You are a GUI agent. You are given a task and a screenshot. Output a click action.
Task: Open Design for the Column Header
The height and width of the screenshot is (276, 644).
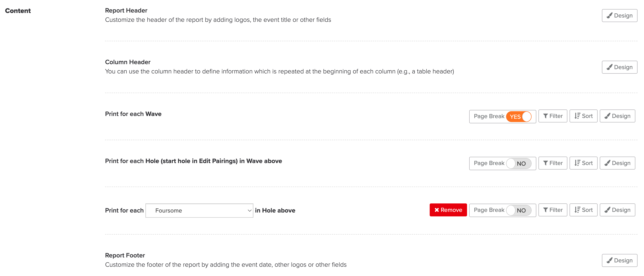tap(619, 67)
